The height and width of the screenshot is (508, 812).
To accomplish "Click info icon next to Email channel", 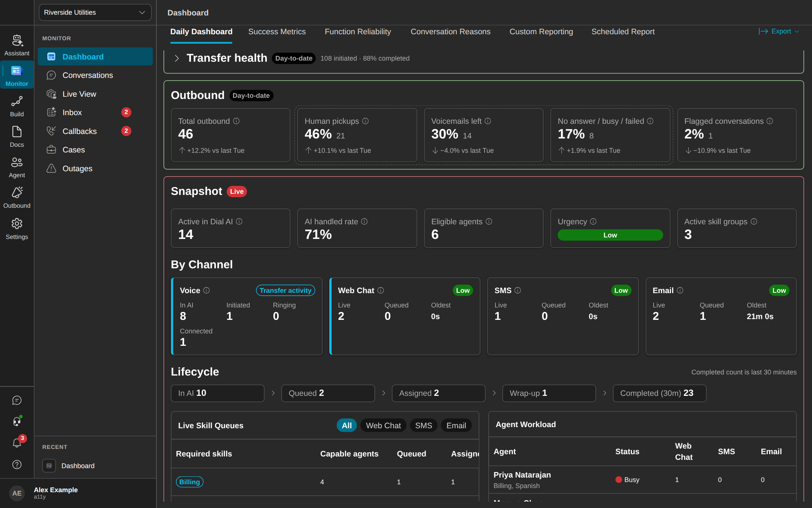I will coord(680,291).
